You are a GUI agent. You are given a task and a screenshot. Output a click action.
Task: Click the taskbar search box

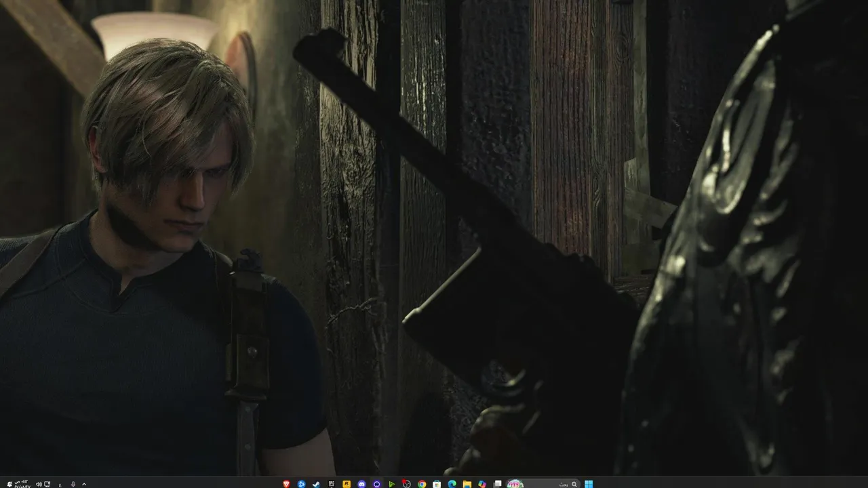point(543,484)
